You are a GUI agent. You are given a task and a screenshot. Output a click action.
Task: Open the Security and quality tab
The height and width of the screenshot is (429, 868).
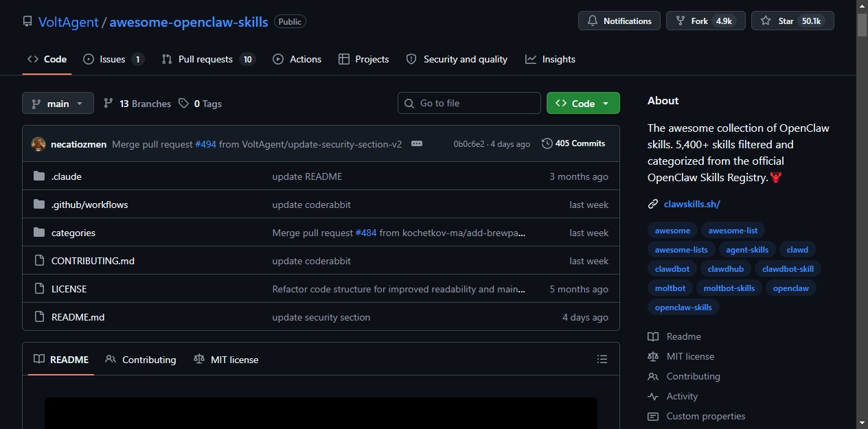[457, 59]
